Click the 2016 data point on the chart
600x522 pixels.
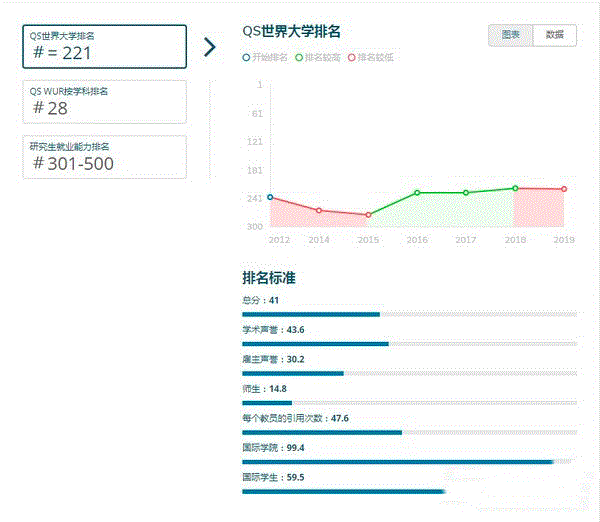[x=417, y=193]
